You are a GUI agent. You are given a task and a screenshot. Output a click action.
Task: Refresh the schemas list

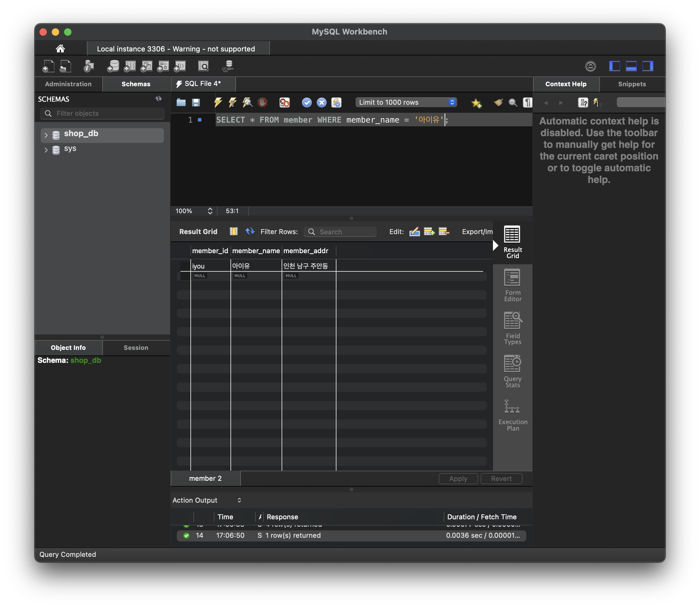point(158,99)
